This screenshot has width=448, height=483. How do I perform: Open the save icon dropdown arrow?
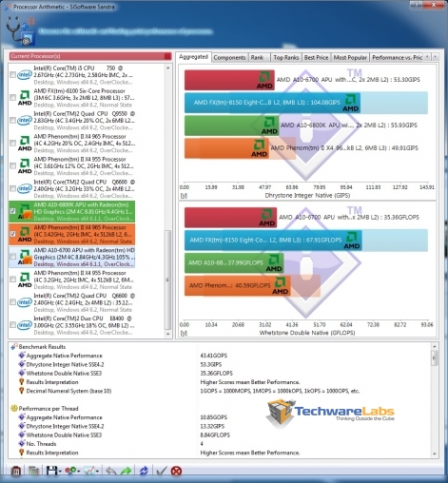pyautogui.click(x=60, y=472)
